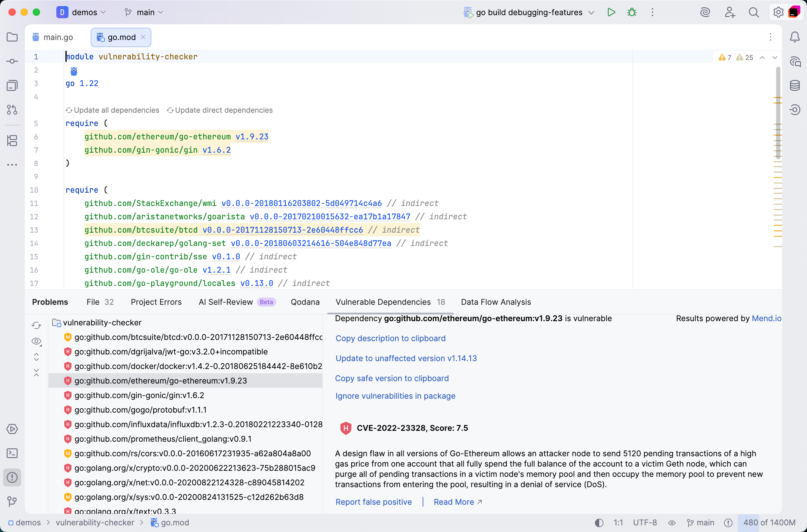
Task: Start debugging with the bug icon
Action: (632, 12)
